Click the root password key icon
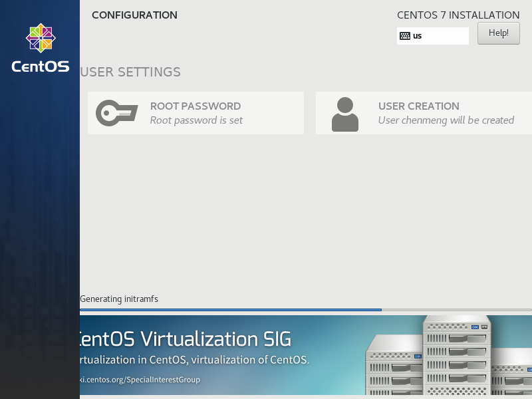The height and width of the screenshot is (399, 532). tap(116, 113)
